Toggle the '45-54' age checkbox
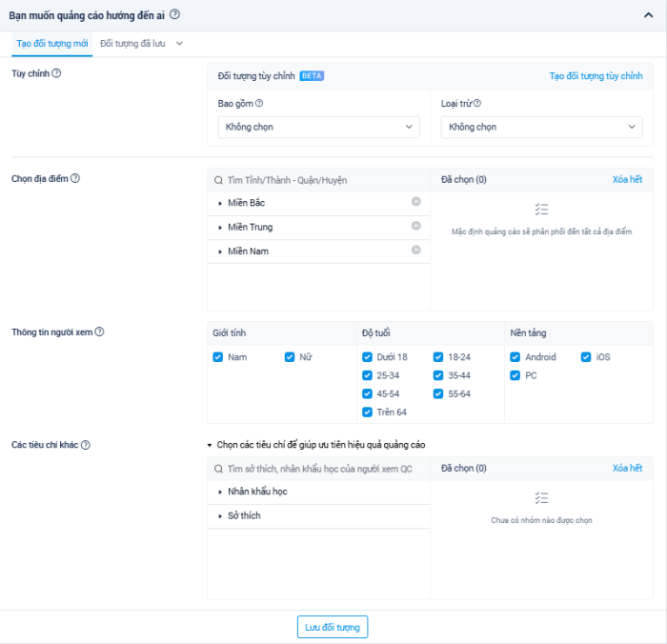Screen dimensions: 667x644 point(367,393)
